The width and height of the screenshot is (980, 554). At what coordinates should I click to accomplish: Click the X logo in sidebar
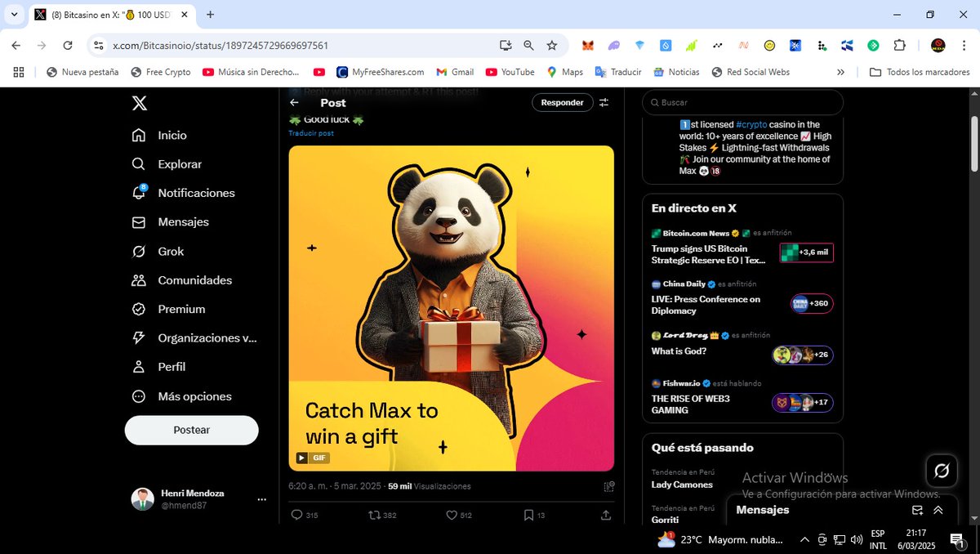click(140, 103)
